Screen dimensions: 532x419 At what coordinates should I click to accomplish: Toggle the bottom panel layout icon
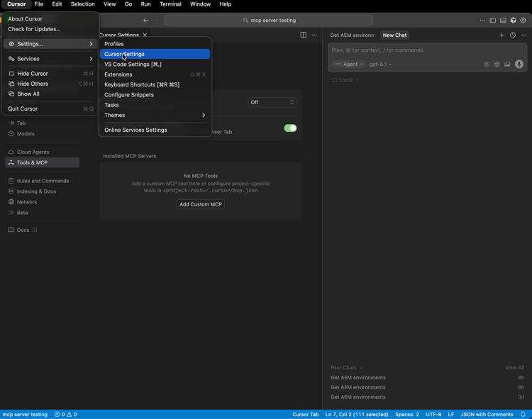(503, 21)
